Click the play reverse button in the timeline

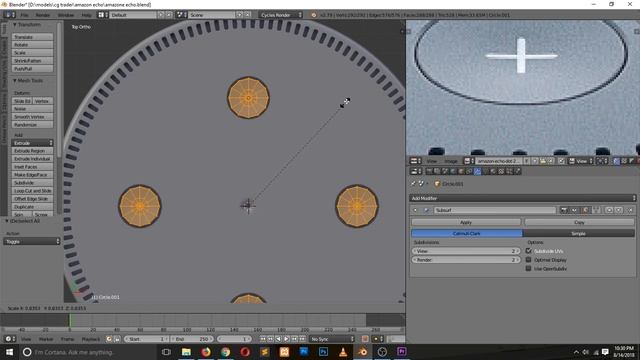point(278,339)
